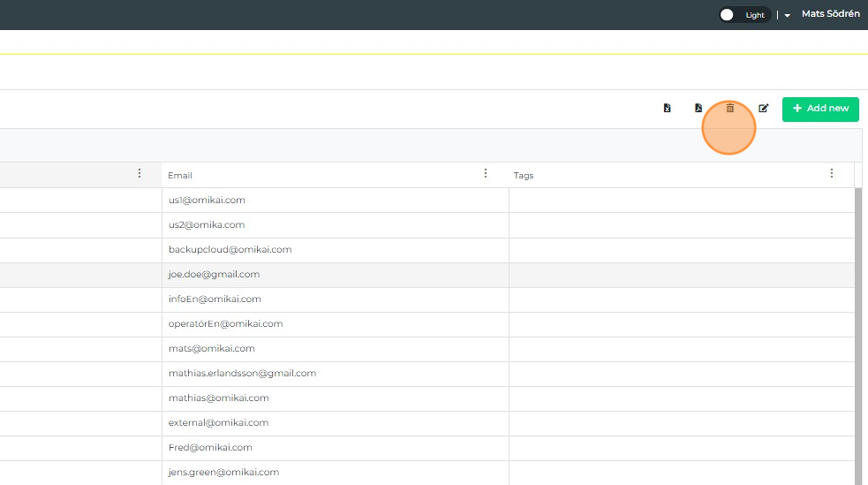Click the Mats Södrén user name

point(830,14)
